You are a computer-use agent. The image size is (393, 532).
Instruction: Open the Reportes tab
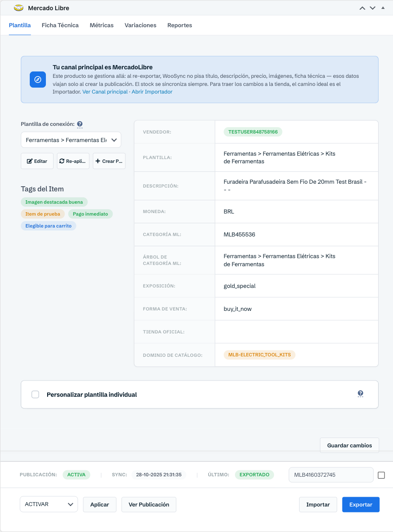[x=180, y=25]
